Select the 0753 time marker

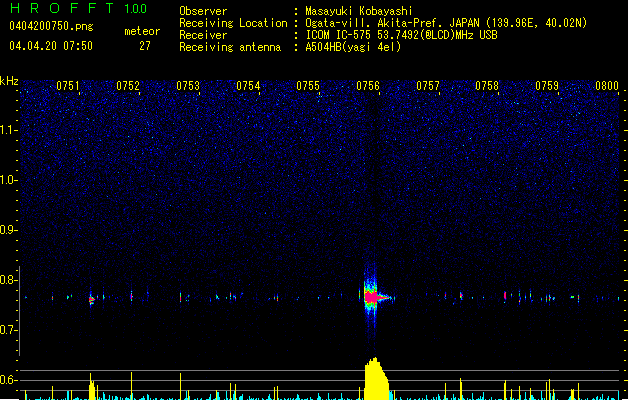coord(188,86)
